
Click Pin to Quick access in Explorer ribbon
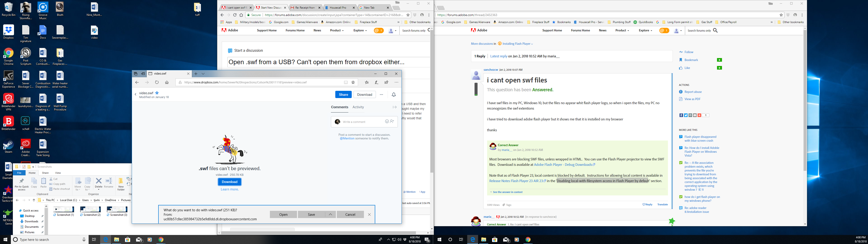[21, 184]
